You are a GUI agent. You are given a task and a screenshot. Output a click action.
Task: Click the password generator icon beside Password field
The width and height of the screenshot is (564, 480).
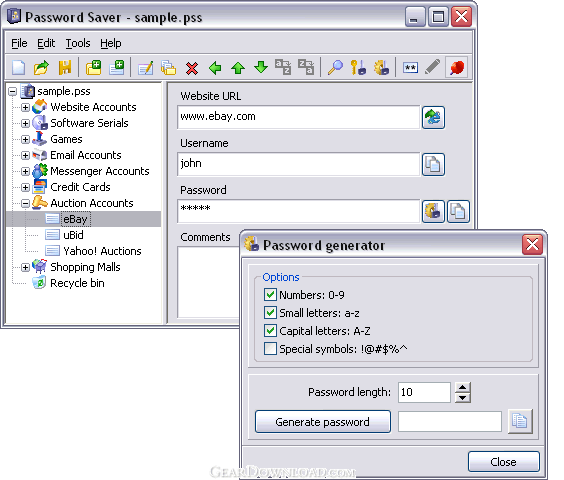coord(433,211)
